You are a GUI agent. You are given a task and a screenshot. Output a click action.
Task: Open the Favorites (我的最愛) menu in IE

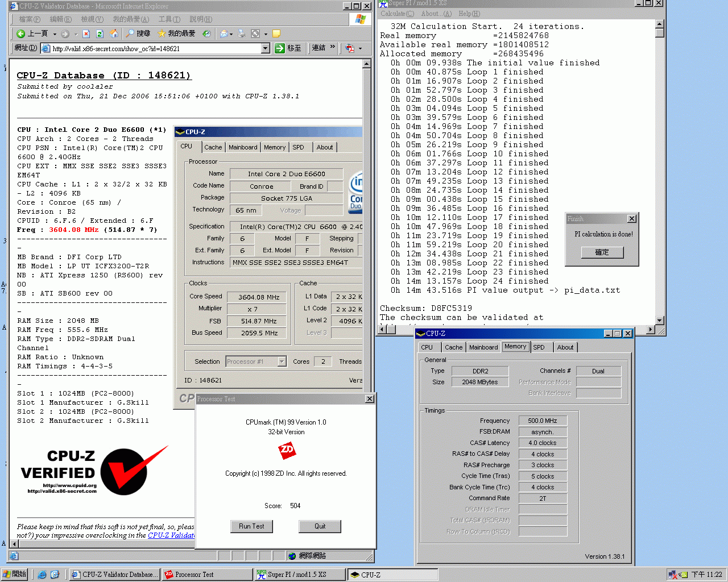(x=131, y=19)
